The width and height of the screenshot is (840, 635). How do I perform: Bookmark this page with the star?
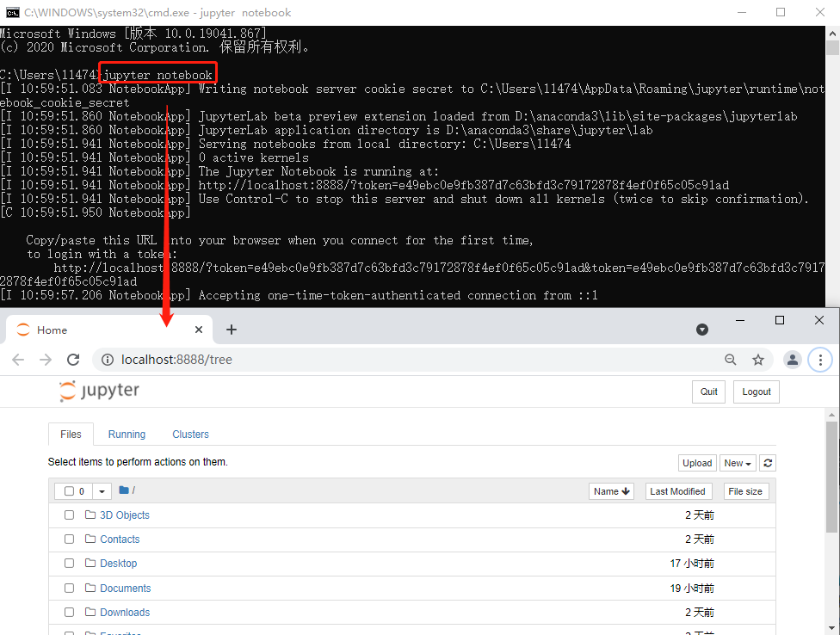click(758, 360)
